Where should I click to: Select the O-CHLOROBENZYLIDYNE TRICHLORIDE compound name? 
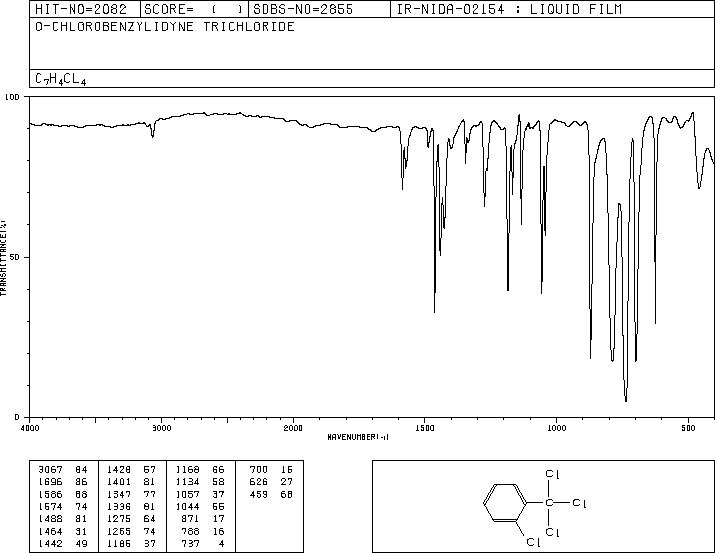click(x=165, y=27)
